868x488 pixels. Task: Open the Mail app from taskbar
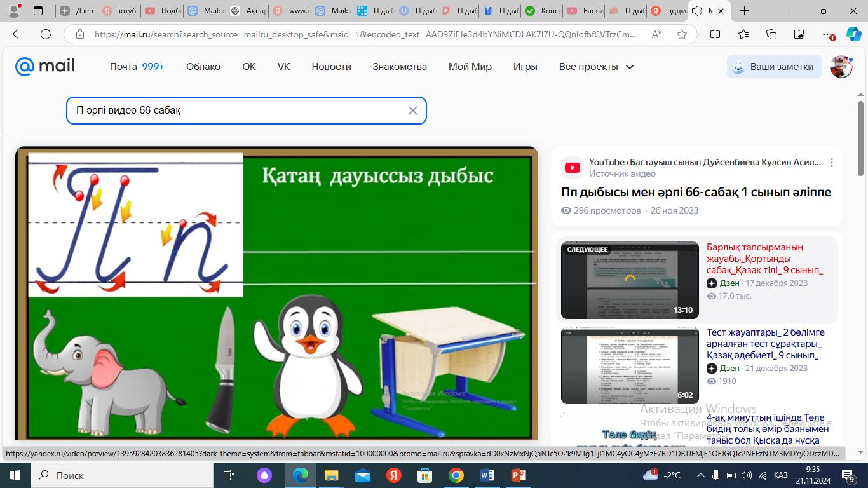pyautogui.click(x=363, y=475)
